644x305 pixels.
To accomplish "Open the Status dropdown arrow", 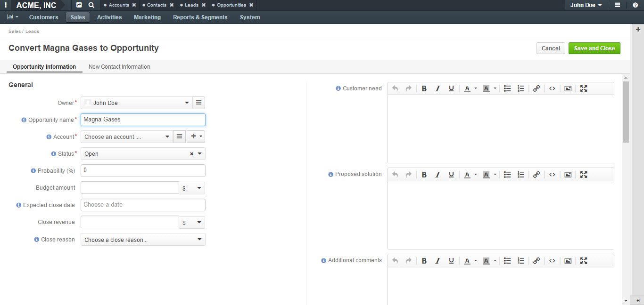I will [200, 154].
